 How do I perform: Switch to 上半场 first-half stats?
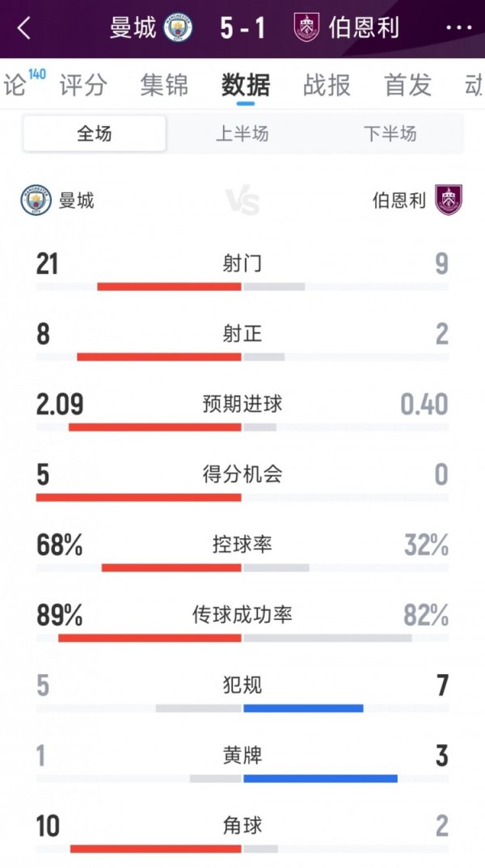pyautogui.click(x=242, y=133)
